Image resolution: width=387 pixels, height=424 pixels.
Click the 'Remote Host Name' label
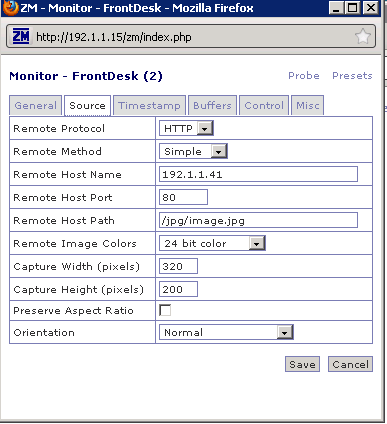click(67, 175)
